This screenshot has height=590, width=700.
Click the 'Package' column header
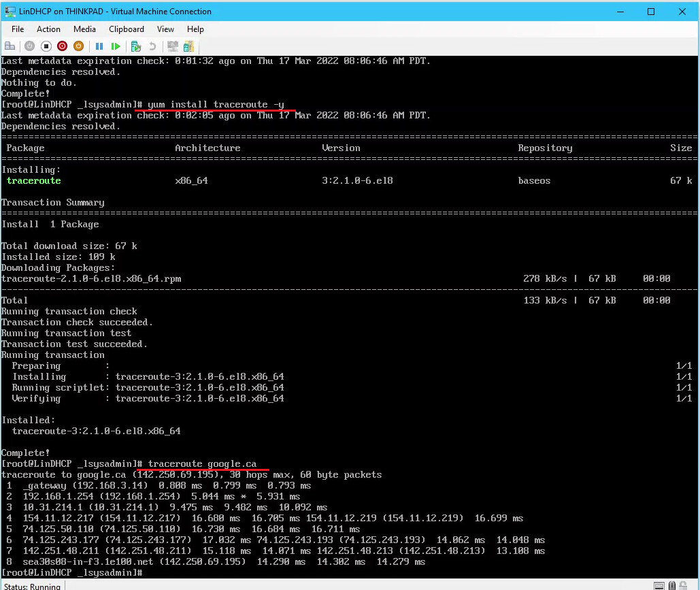tap(25, 148)
